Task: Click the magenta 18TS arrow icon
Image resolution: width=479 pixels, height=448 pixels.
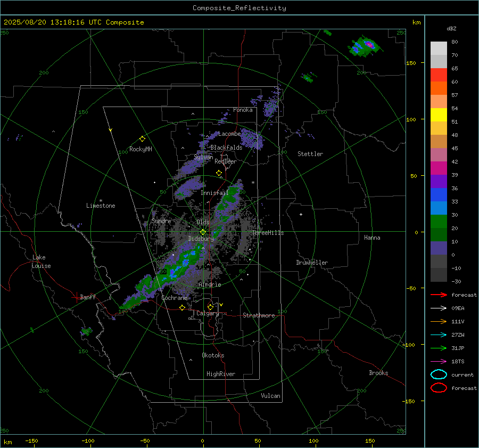Action: point(439,362)
